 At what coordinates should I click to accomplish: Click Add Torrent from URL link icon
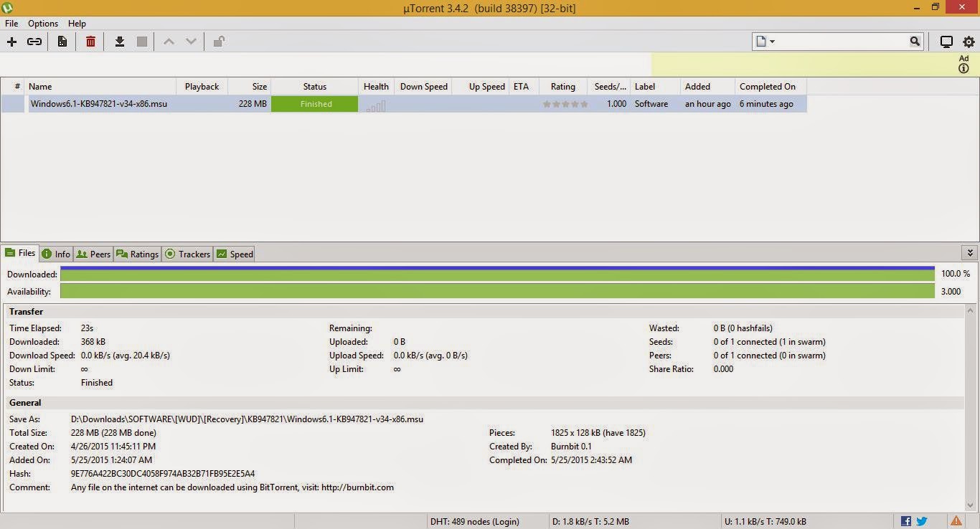34,42
